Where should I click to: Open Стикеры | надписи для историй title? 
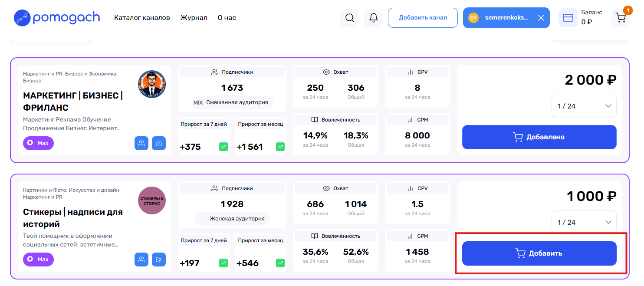[73, 218]
